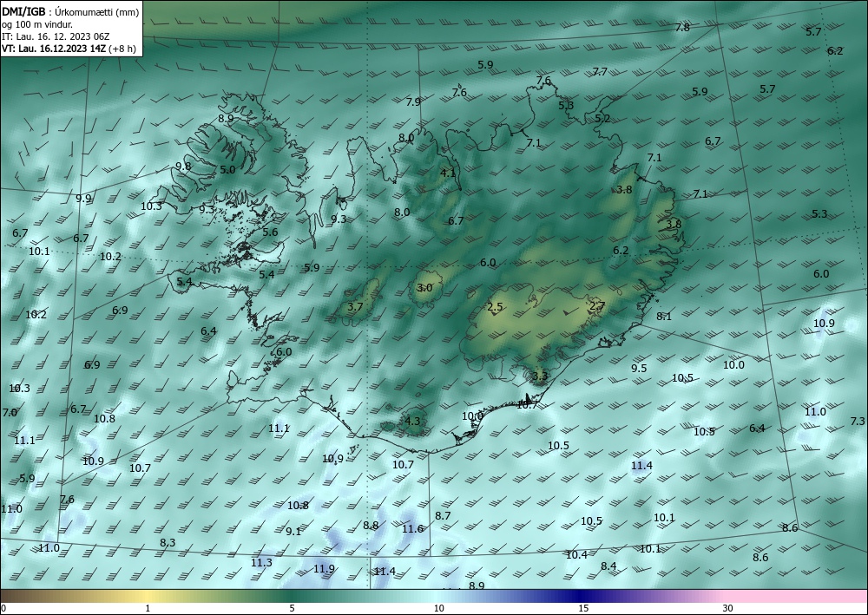Image resolution: width=868 pixels, height=615 pixels.
Task: Click the map value 11.6
Action: [x=412, y=529]
